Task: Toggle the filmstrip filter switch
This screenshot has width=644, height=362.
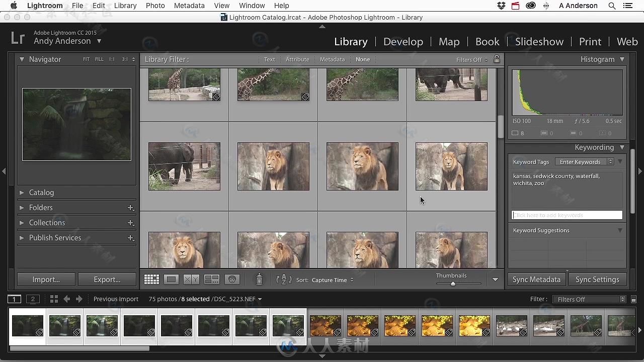Action: (633, 299)
